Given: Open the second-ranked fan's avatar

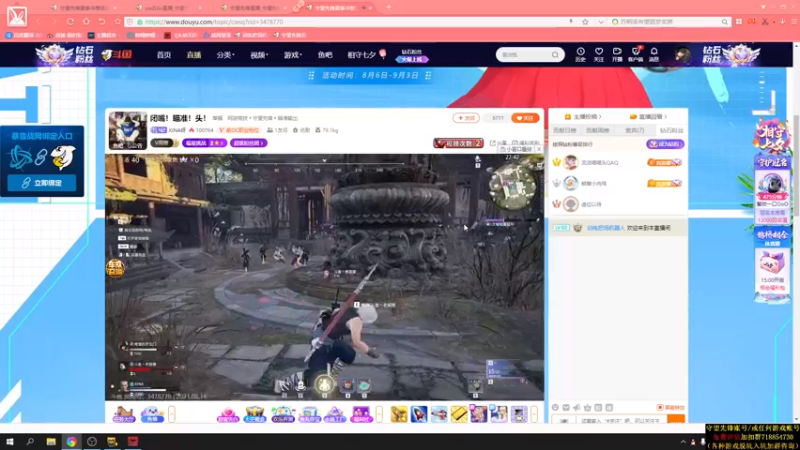Looking at the screenshot, I should (570, 183).
